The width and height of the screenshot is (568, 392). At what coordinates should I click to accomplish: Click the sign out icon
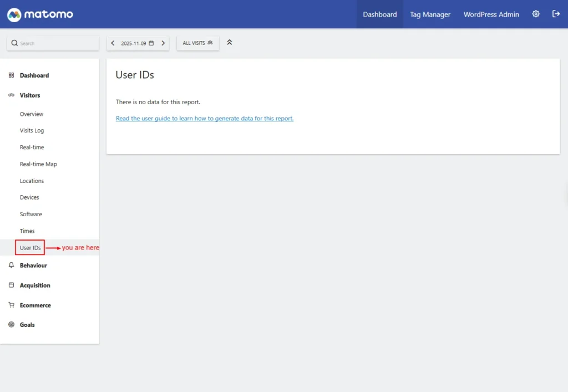click(x=556, y=14)
